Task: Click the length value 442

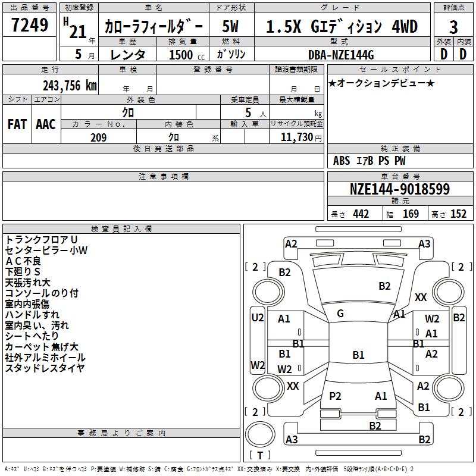Action: [361, 214]
